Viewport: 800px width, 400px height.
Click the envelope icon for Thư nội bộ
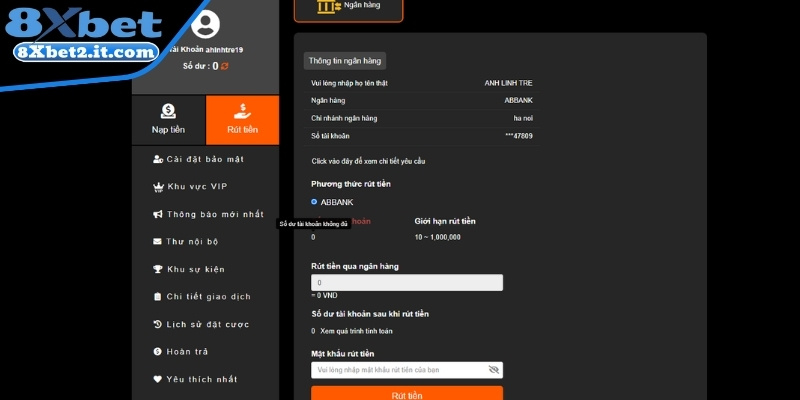(157, 241)
